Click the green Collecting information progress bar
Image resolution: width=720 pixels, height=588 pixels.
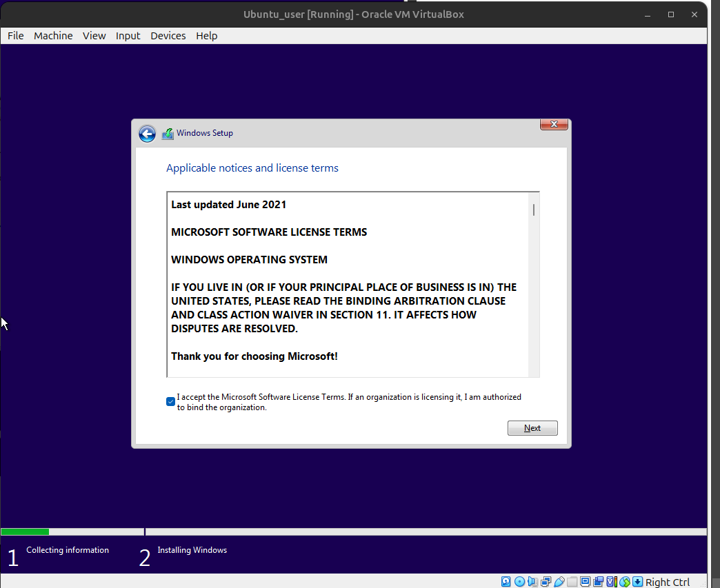pos(25,531)
